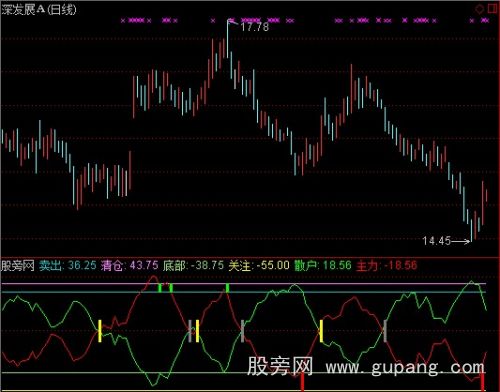The width and height of the screenshot is (500, 392).
Task: Click the 清仓: 43.75 indicator value
Action: coord(130,265)
